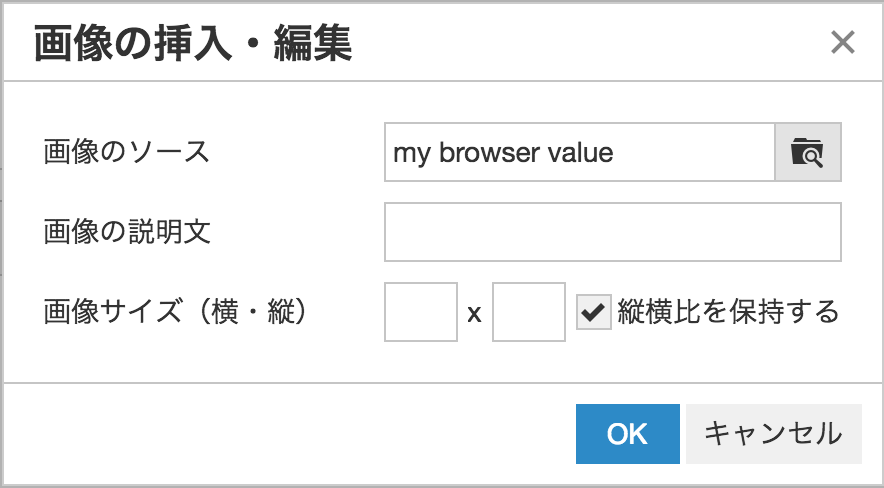Click the 画像サイズ(横・縦)label
The width and height of the screenshot is (884, 488).
[176, 312]
